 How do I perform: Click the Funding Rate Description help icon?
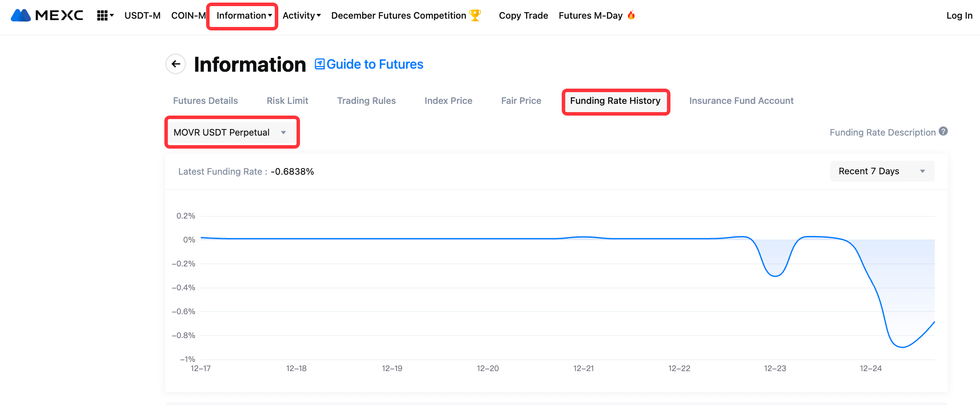(943, 131)
